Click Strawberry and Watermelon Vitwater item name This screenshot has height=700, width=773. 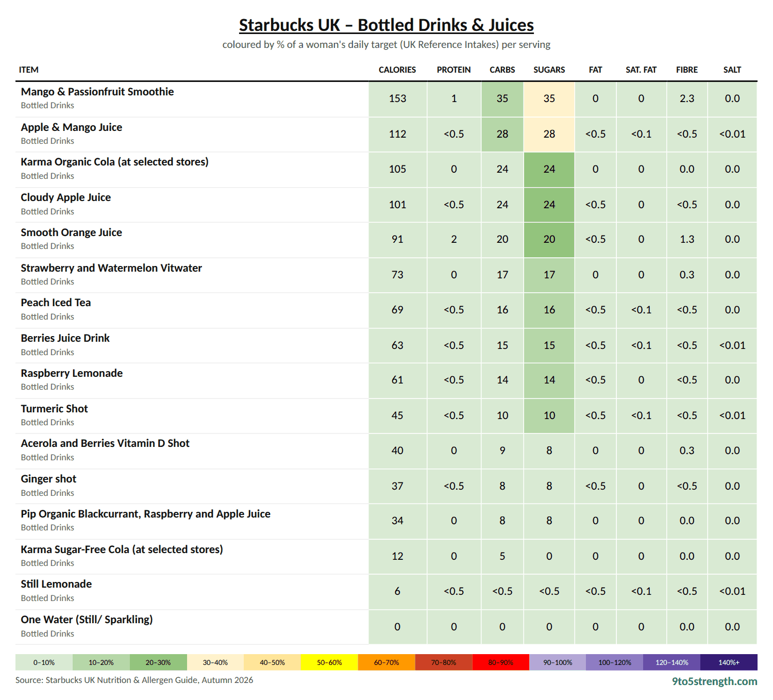(111, 268)
